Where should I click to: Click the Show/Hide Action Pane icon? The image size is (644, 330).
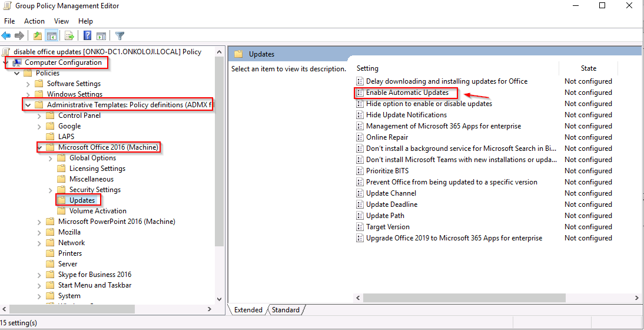[x=101, y=36]
